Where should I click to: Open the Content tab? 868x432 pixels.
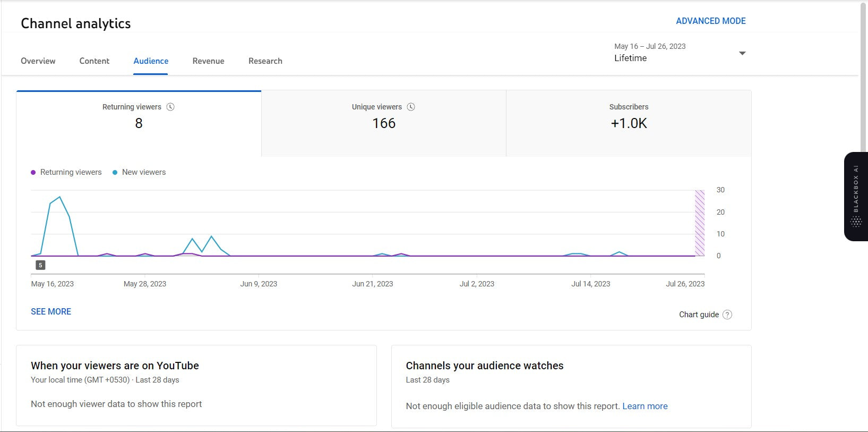coord(94,61)
